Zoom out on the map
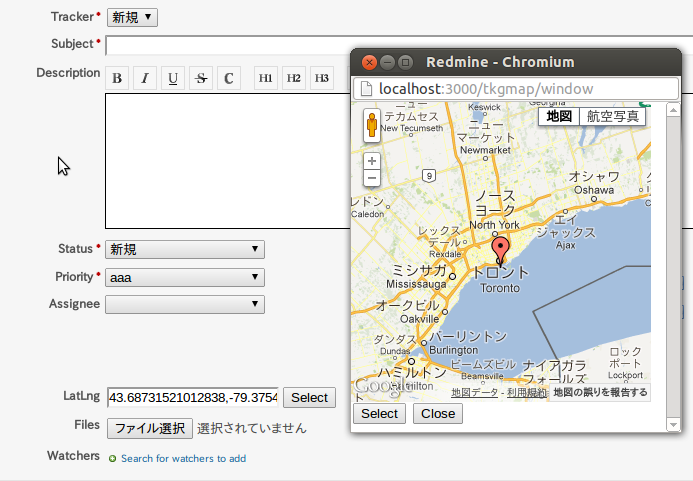Image resolution: width=693 pixels, height=481 pixels. point(372,178)
